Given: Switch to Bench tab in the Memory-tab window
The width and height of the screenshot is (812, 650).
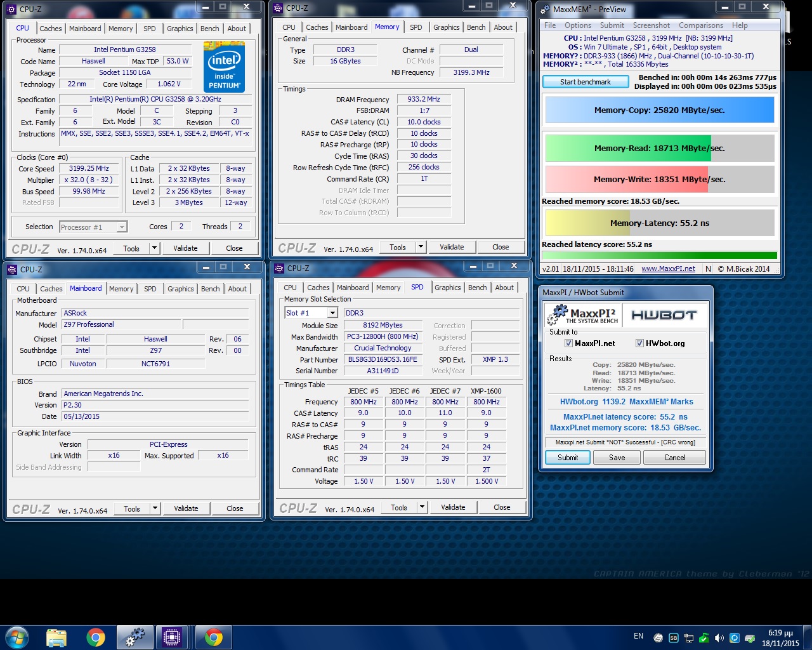Looking at the screenshot, I should (476, 27).
